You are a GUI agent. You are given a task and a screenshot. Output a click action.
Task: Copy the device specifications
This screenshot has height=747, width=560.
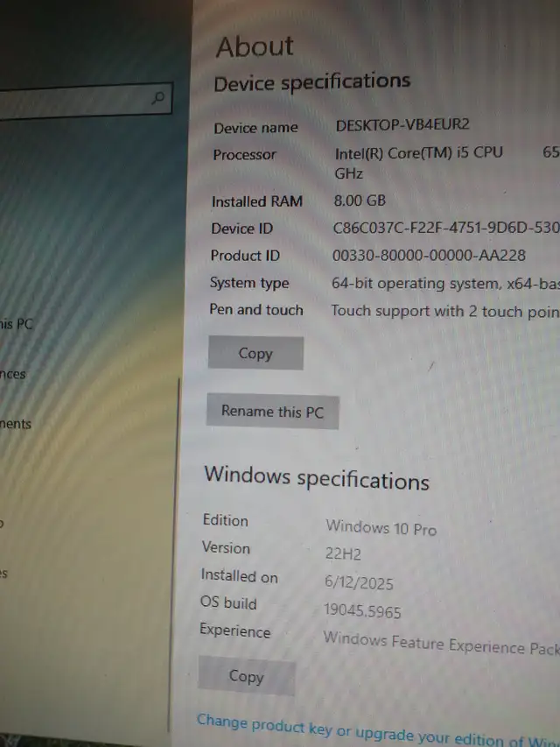(255, 353)
